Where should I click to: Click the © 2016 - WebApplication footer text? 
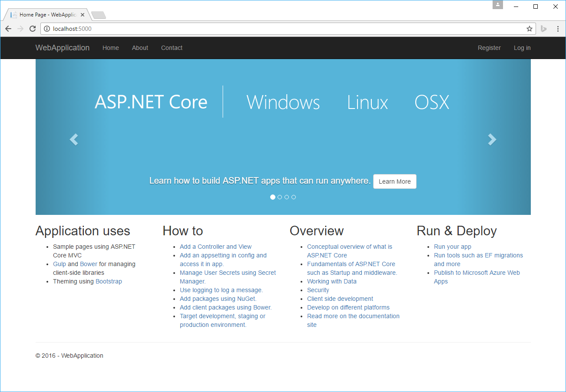70,356
